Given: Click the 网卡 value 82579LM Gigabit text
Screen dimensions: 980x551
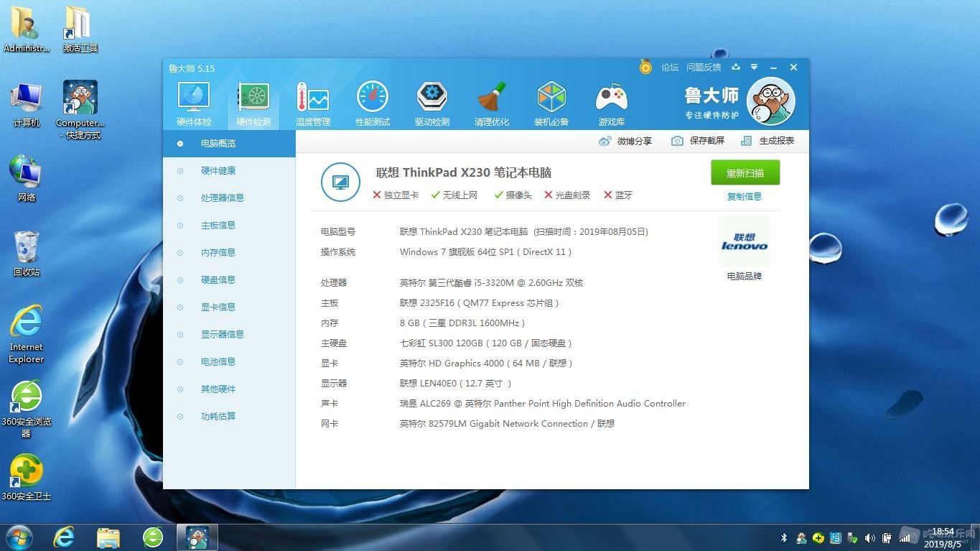Looking at the screenshot, I should click(x=507, y=424).
